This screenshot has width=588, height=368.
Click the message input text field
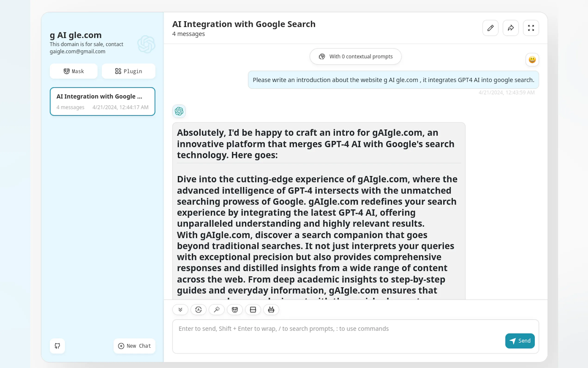point(340,336)
